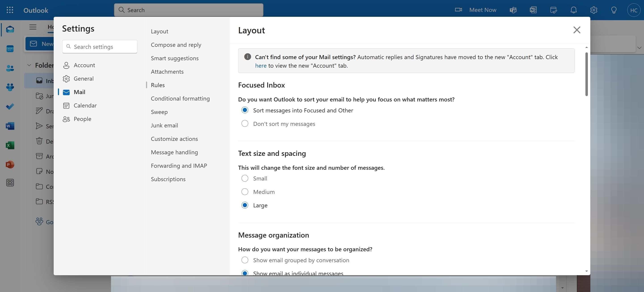Click the Junk Email folder icon
The width and height of the screenshot is (644, 292).
tap(39, 96)
